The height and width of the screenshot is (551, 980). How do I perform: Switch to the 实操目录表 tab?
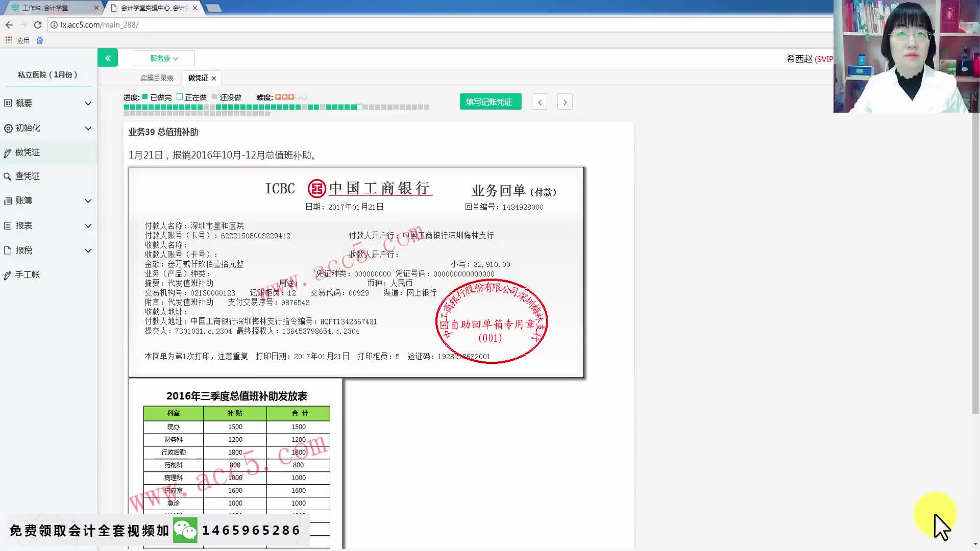pos(157,78)
